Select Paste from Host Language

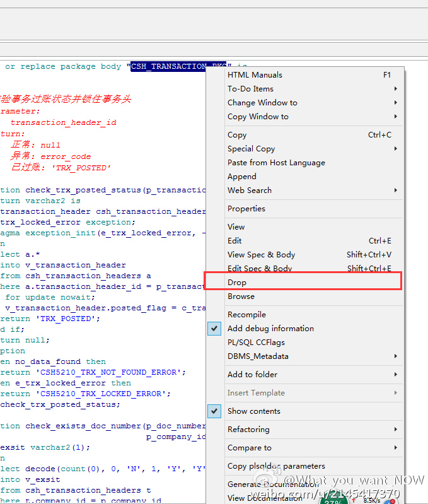(x=304, y=162)
